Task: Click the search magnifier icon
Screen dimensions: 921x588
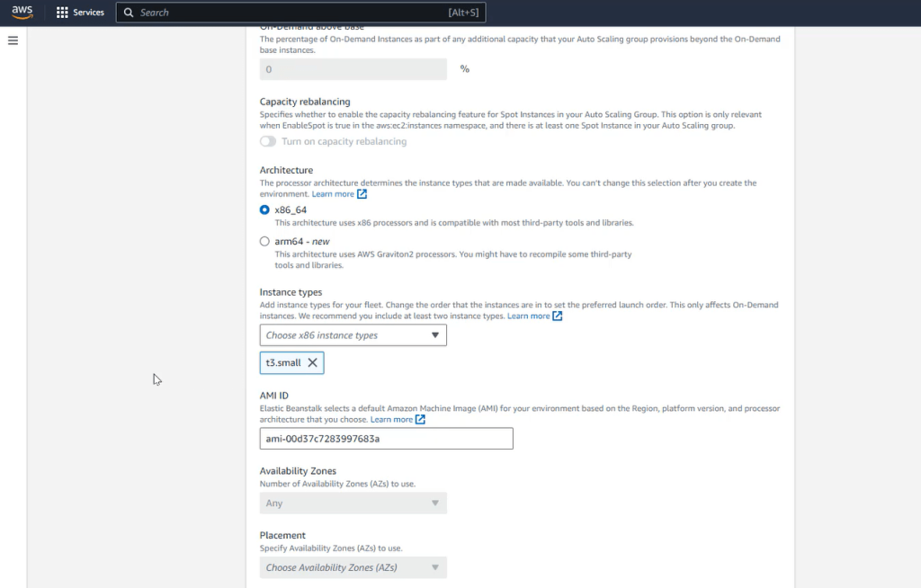Action: (129, 13)
